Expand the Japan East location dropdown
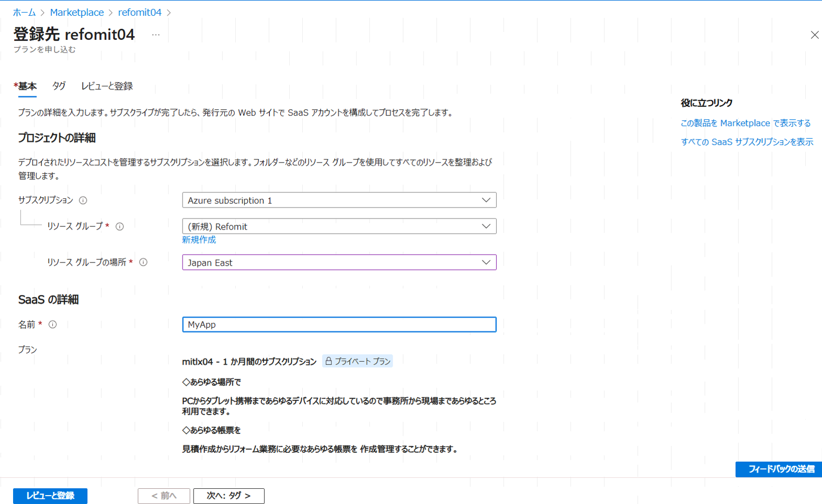The height and width of the screenshot is (504, 822). pos(339,262)
